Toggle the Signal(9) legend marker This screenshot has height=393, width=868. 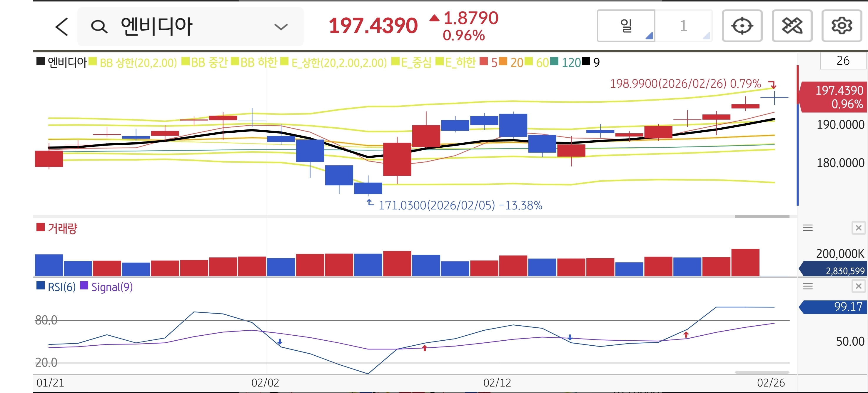(x=84, y=286)
